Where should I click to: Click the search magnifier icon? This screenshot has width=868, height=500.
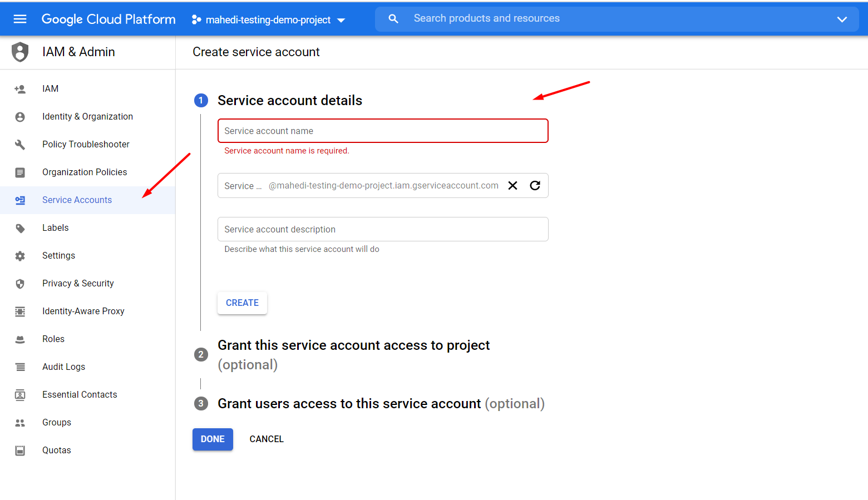(393, 18)
